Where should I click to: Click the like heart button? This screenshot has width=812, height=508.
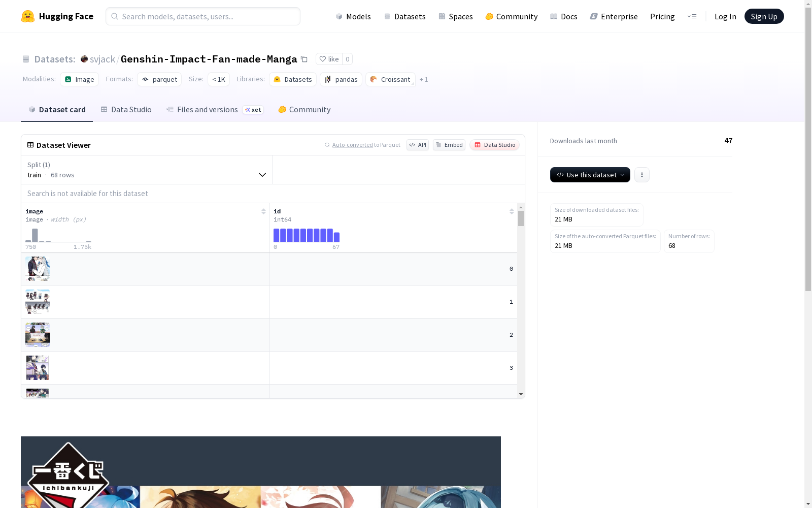329,59
